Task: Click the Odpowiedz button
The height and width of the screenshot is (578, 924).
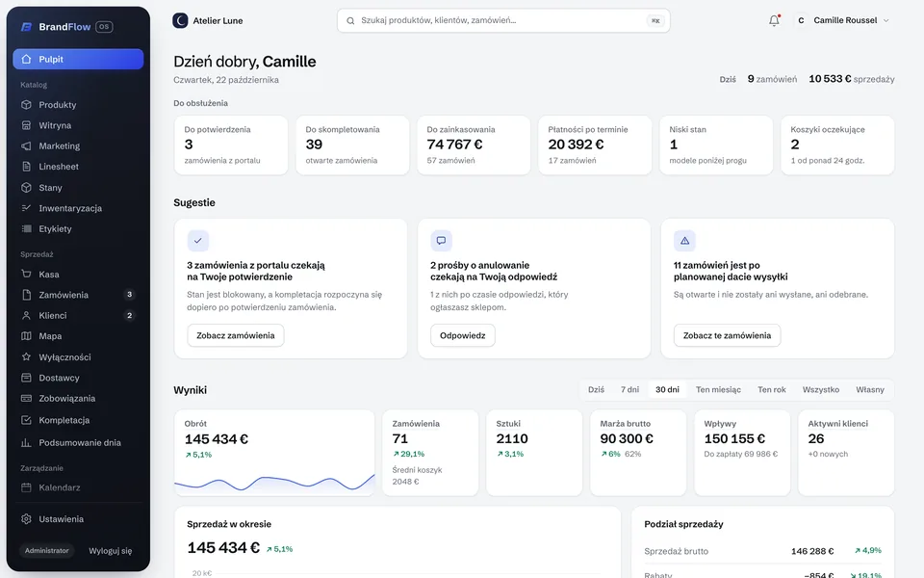Action: pos(463,335)
